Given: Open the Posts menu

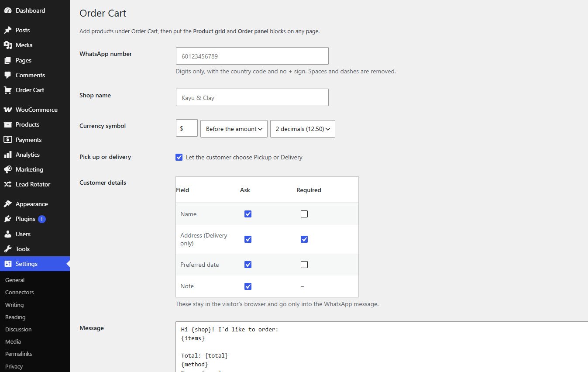Looking at the screenshot, I should (35, 30).
